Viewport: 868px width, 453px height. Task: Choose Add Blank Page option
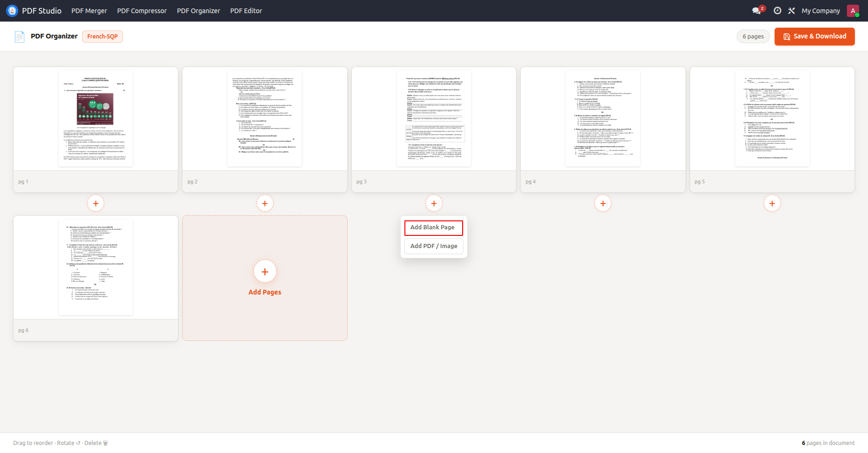[x=434, y=227]
